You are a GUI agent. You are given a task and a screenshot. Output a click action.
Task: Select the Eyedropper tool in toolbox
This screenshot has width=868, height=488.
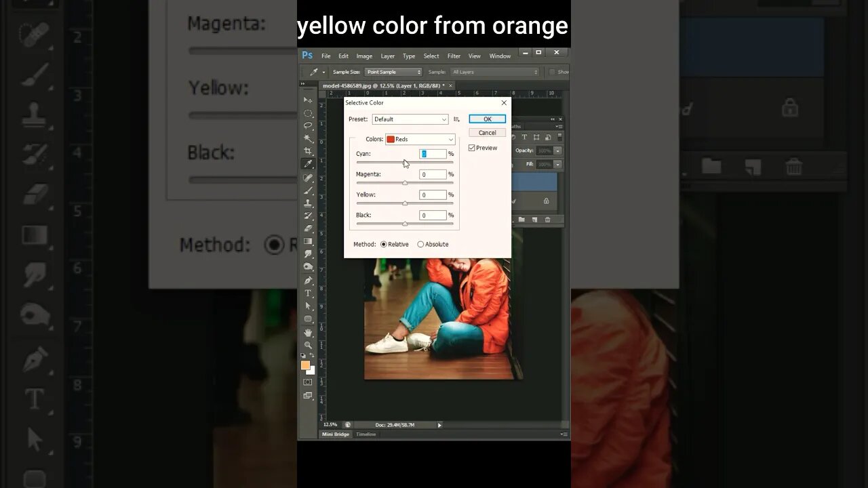pos(308,164)
